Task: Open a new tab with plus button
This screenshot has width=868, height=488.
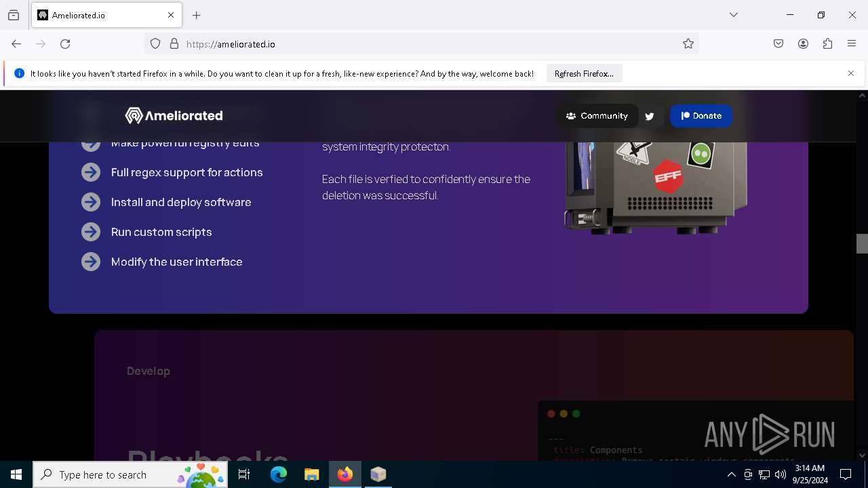Action: tap(197, 15)
